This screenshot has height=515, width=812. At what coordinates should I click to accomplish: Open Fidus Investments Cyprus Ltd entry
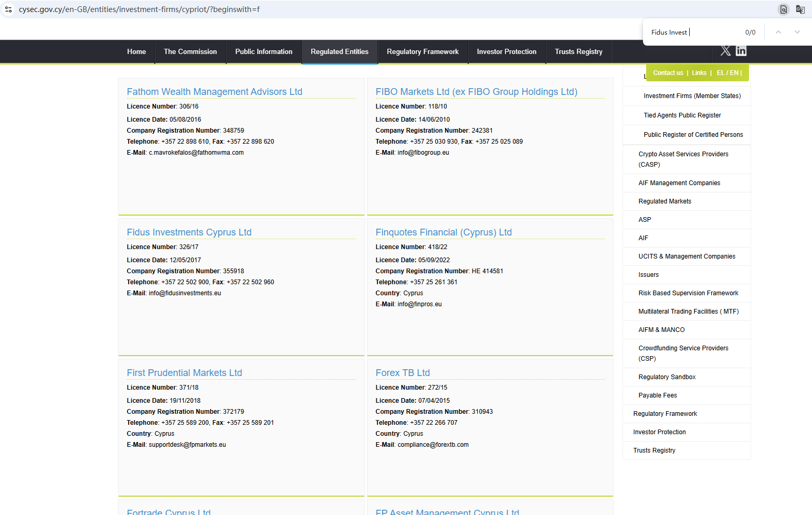(x=189, y=232)
